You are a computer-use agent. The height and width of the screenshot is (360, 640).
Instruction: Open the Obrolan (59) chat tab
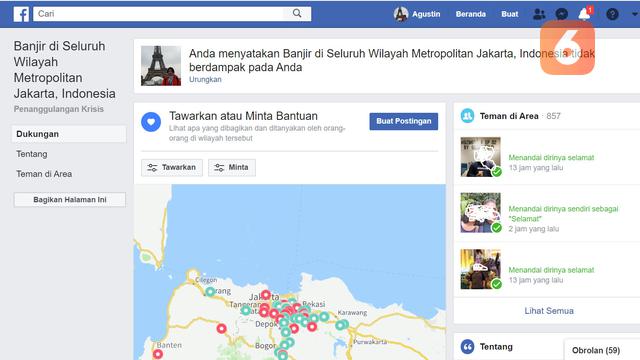coord(596,350)
